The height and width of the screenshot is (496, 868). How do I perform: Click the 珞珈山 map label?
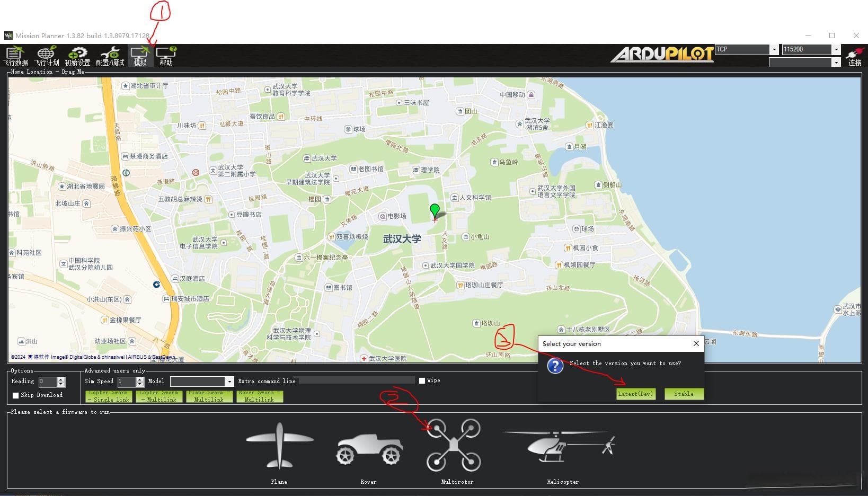tap(490, 323)
